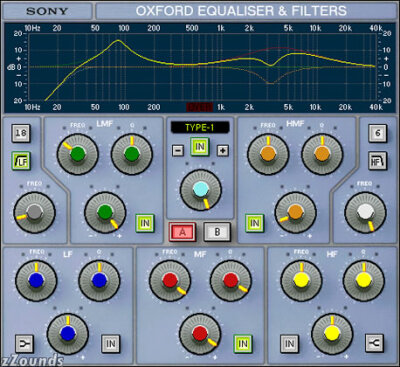Select preset B
This screenshot has height=367, width=400.
217,232
